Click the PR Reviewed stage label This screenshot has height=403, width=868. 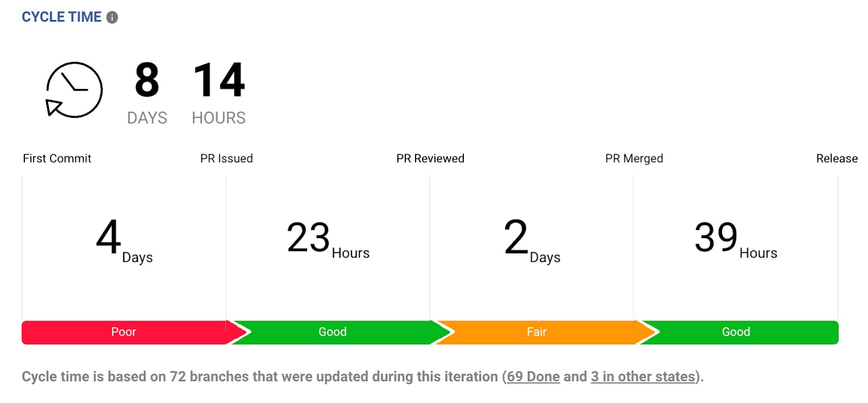[x=430, y=158]
